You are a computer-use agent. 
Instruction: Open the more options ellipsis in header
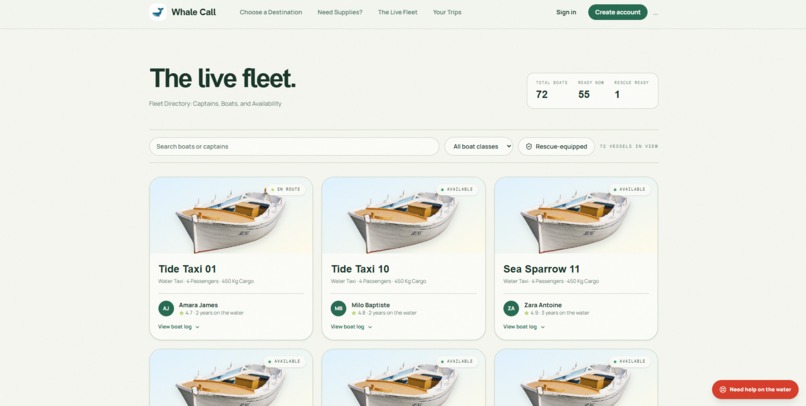pyautogui.click(x=655, y=13)
